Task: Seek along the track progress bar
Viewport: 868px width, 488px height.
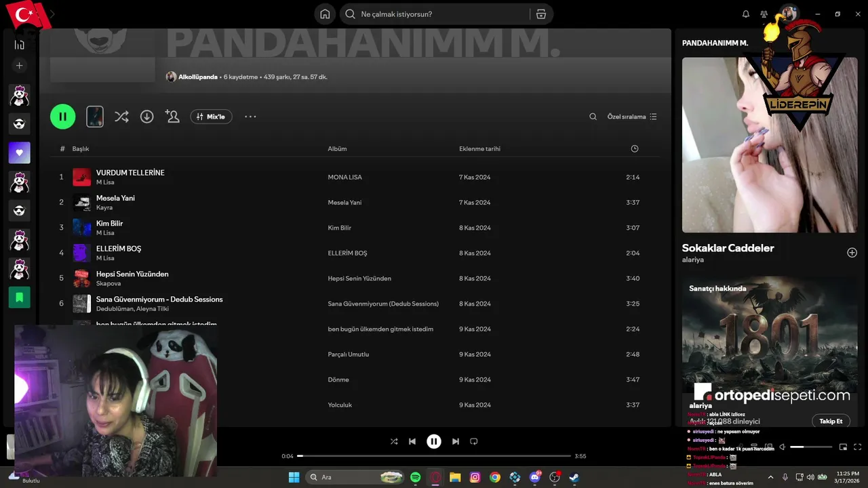Action: pyautogui.click(x=434, y=456)
